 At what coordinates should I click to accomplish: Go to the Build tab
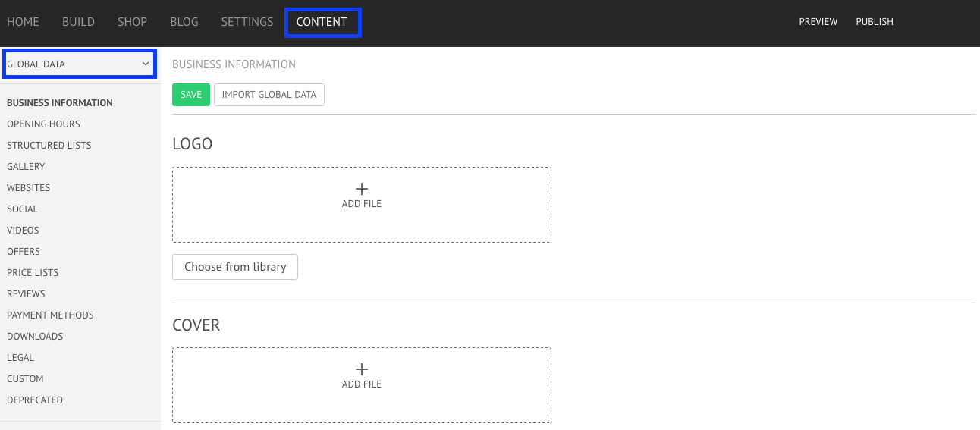point(78,22)
